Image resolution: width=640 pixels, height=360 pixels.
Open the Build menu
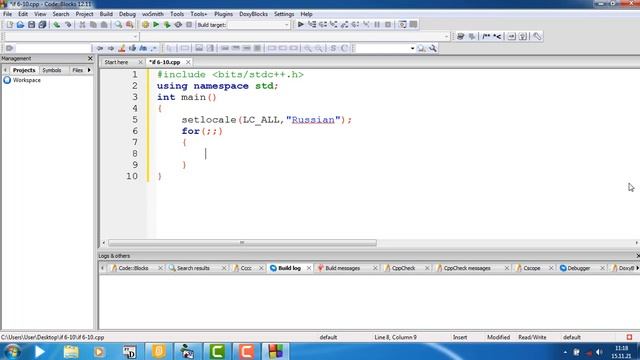[106, 14]
